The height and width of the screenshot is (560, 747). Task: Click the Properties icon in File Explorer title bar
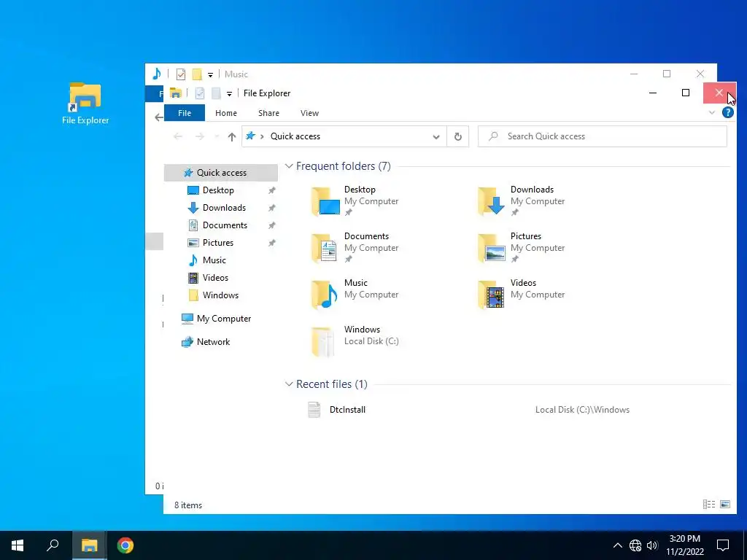(x=200, y=93)
